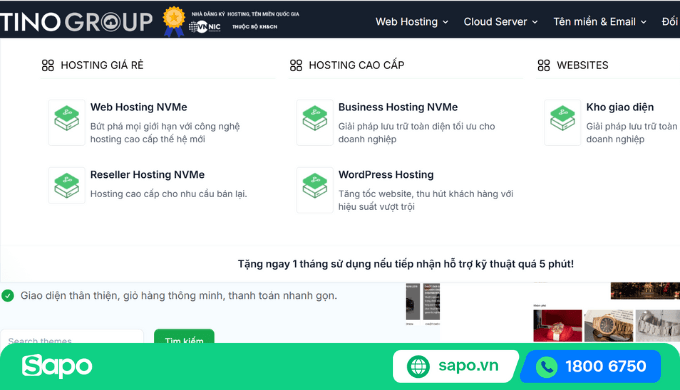
Task: Click the Reseller Hosting description text
Action: (x=169, y=194)
